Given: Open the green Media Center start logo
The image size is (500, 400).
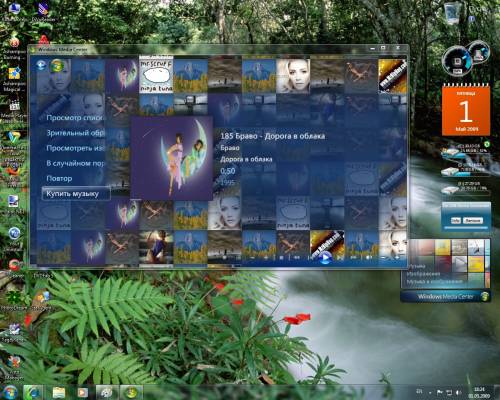Looking at the screenshot, I should pos(57,66).
